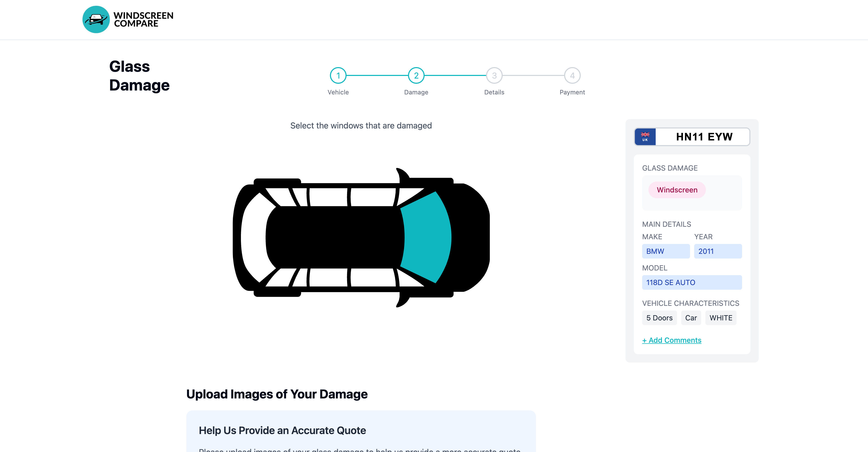Click the Vehicle step label

[x=338, y=92]
